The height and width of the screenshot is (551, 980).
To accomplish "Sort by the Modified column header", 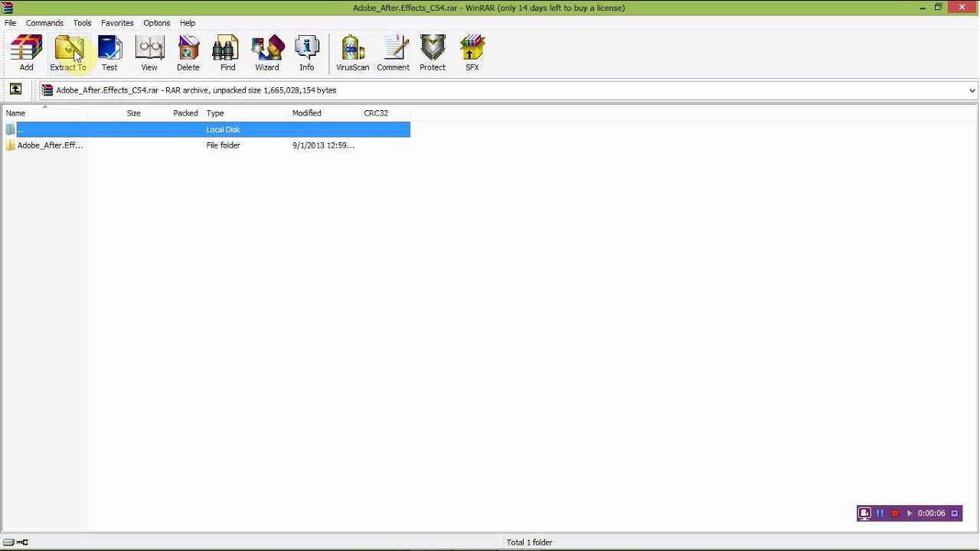I will 325,112.
